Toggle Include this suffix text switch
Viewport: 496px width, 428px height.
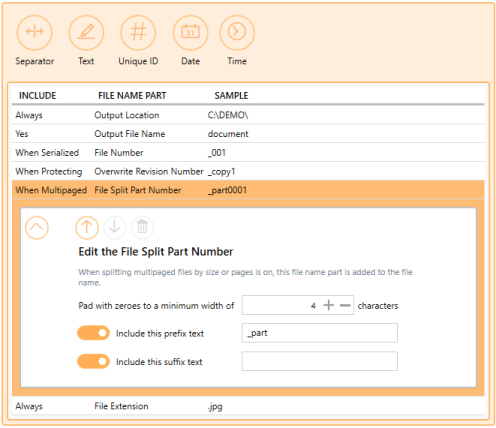[x=93, y=361]
